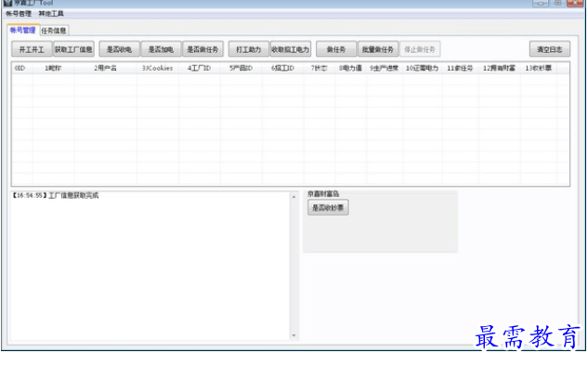Click the 批量做任务 button
Screen dimensions: 588x366
pyautogui.click(x=378, y=49)
